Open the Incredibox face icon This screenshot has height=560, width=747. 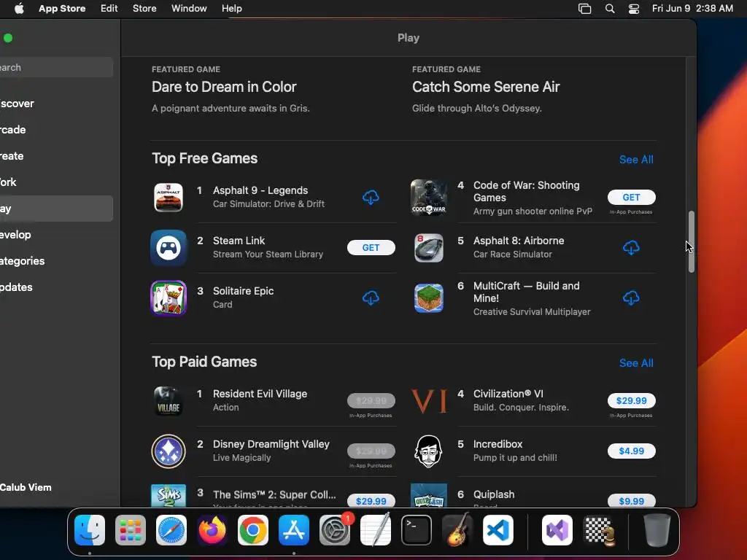429,451
